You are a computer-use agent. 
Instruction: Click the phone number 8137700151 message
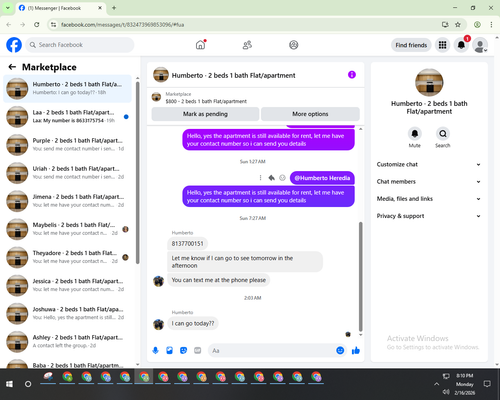(187, 244)
